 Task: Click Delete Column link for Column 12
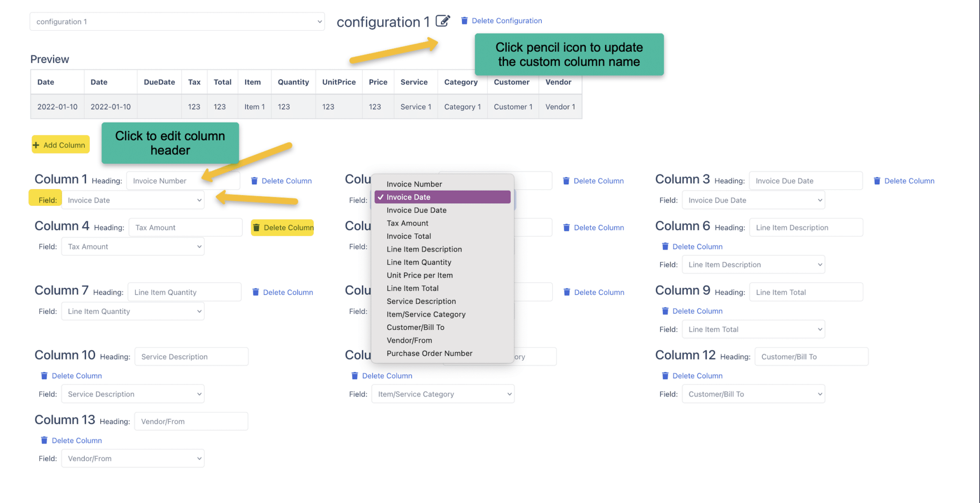pos(697,376)
